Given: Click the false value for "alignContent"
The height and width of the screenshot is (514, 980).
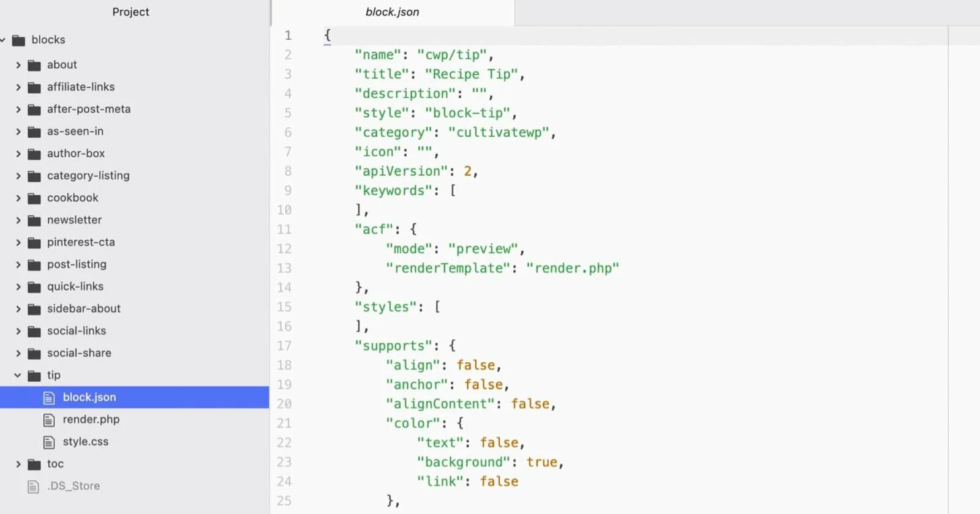Looking at the screenshot, I should (530, 404).
